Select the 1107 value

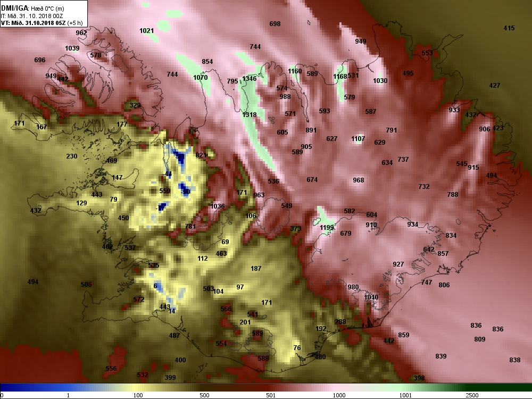coord(358,138)
